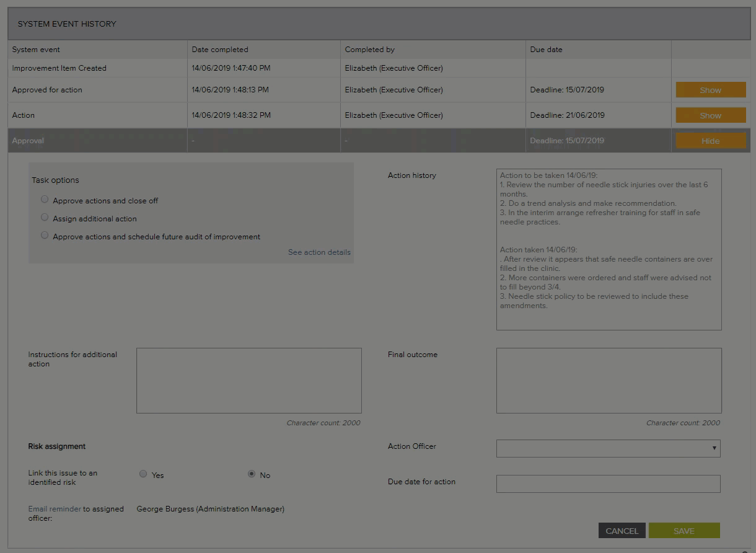Click the 'Date completed' column header
This screenshot has height=553, width=756.
point(220,50)
